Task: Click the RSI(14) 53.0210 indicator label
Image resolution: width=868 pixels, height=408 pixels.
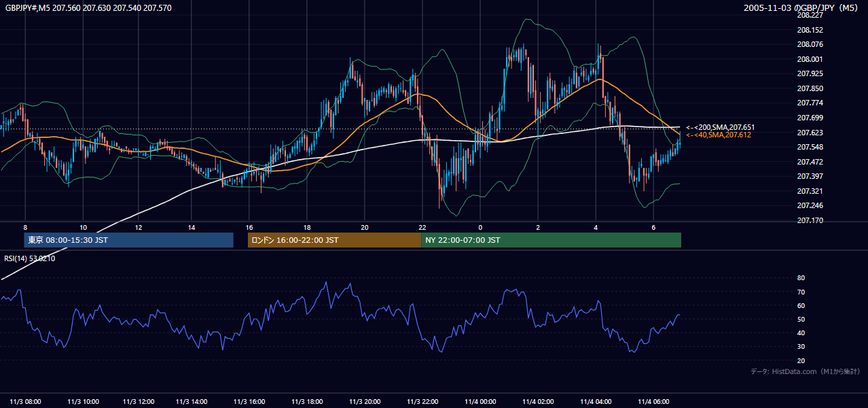Action: tap(31, 258)
